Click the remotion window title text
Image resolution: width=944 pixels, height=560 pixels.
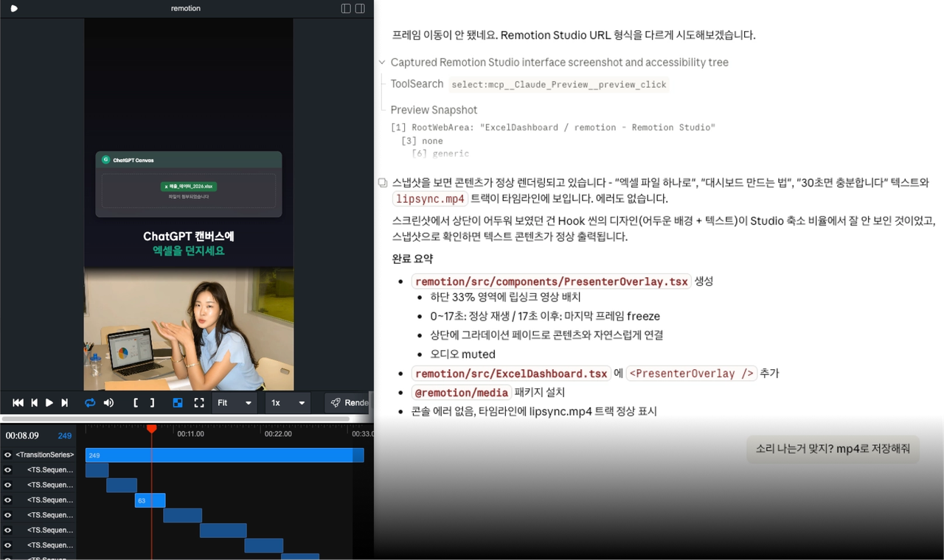186,9
